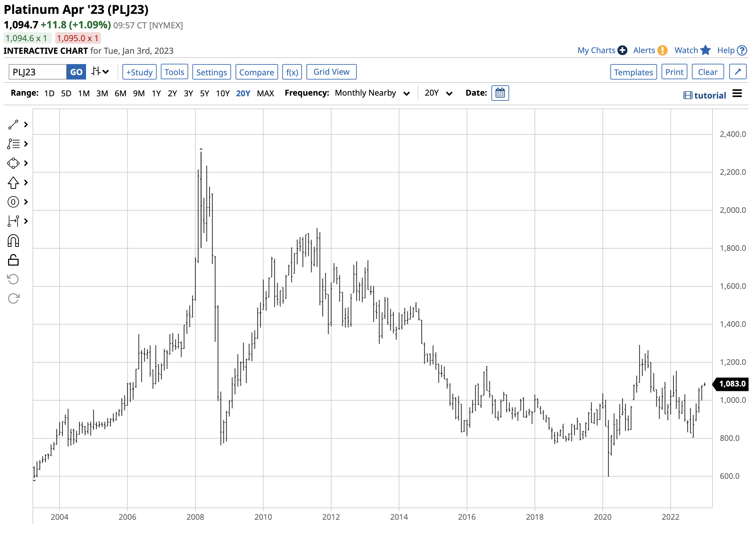Select the line drawing tool icon

(13, 125)
